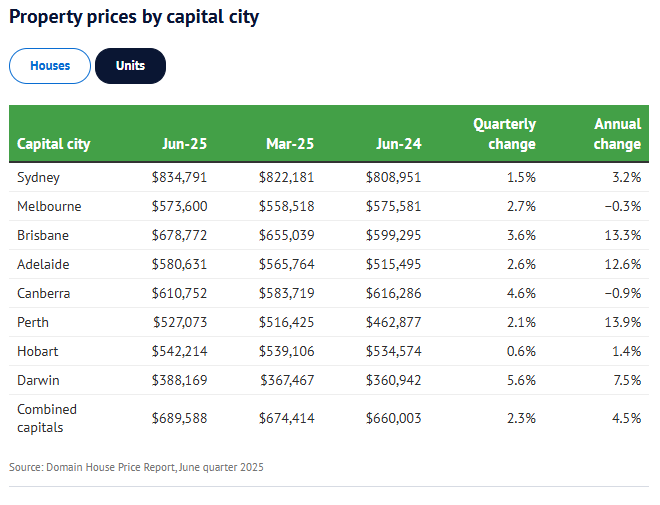Select the Units tab
The height and width of the screenshot is (505, 660).
[x=130, y=66]
